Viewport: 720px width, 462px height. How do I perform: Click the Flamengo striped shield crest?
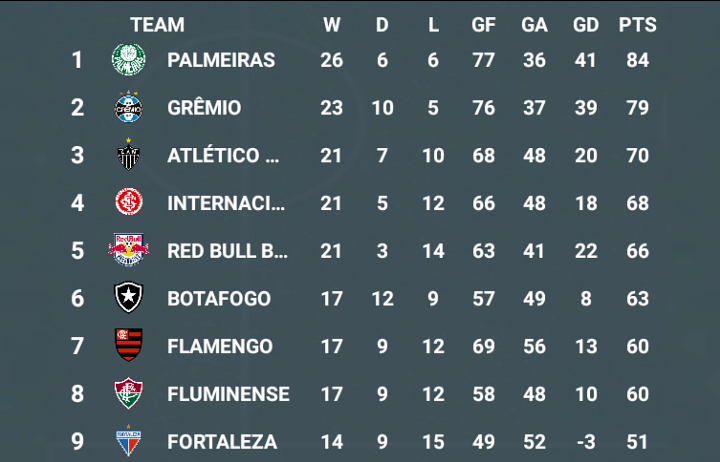[x=129, y=345]
